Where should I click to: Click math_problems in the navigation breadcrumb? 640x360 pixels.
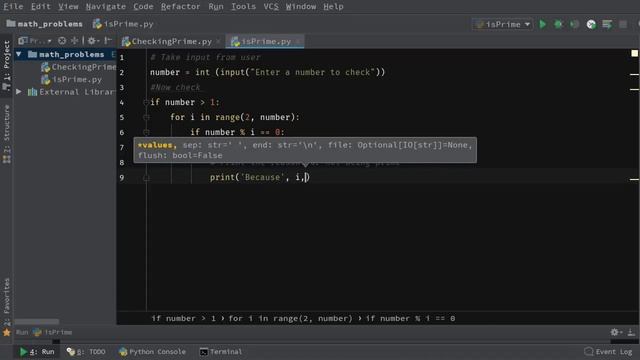click(x=44, y=24)
